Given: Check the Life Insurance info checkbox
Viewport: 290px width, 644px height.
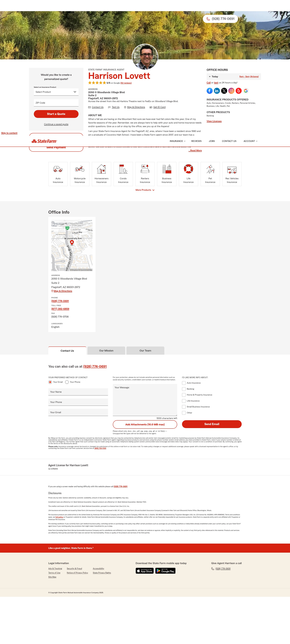Looking at the screenshot, I should coord(184,401).
